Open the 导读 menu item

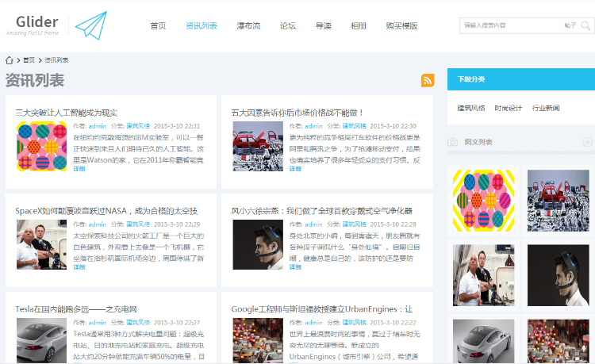[x=324, y=26]
